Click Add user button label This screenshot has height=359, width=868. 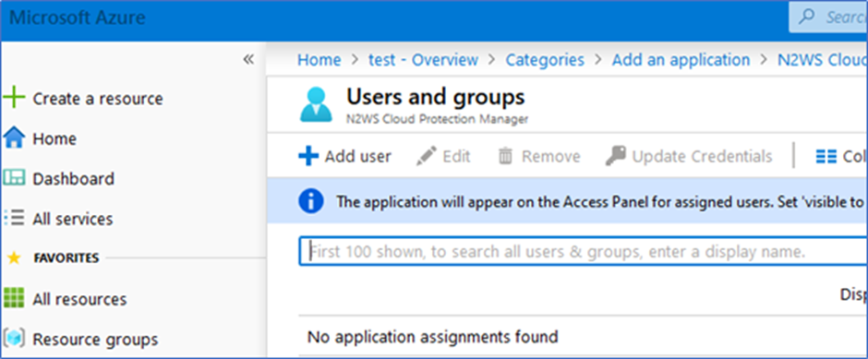click(x=357, y=157)
